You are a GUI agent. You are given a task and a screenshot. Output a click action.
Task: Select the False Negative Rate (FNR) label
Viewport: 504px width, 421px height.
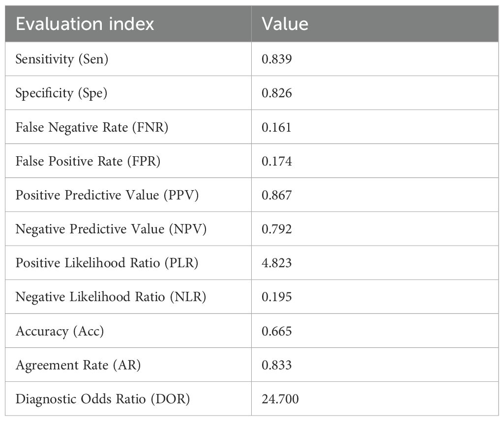click(92, 127)
